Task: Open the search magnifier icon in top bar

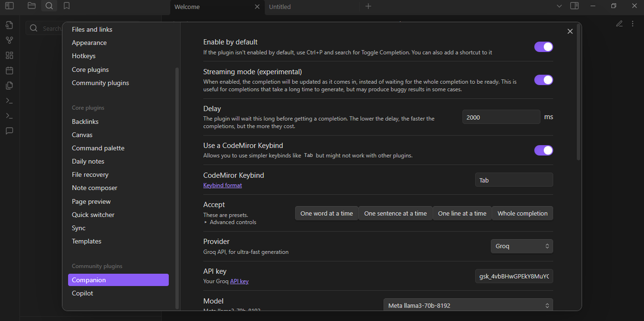Action: (x=49, y=6)
